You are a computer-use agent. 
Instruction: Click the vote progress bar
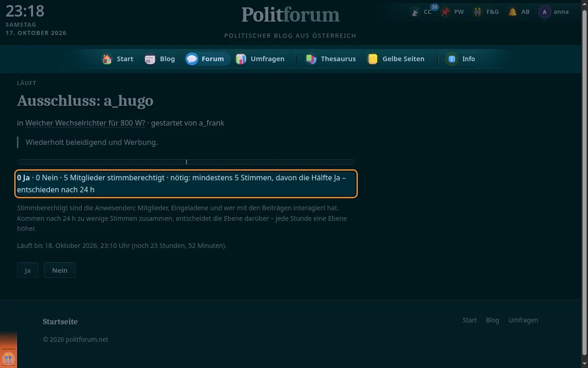(x=186, y=162)
